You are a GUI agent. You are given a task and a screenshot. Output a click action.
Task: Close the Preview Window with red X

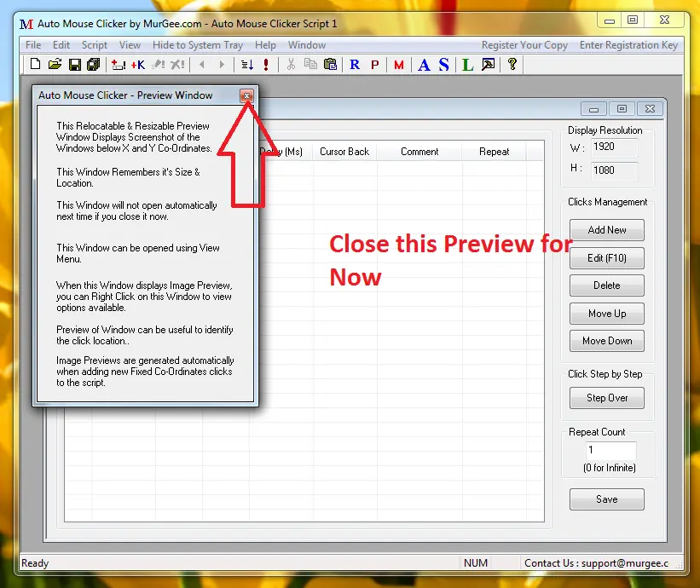click(x=247, y=95)
